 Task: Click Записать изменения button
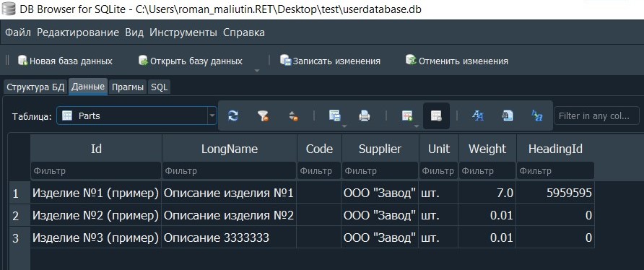[x=330, y=61]
